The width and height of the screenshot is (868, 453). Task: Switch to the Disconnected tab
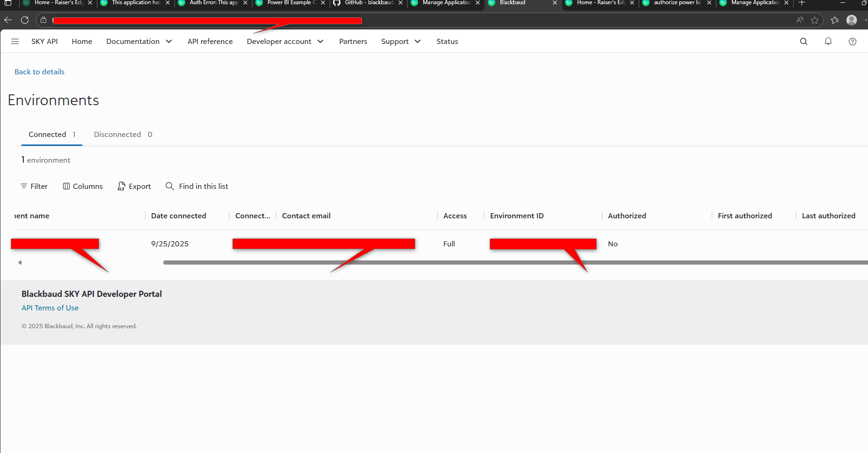point(123,135)
